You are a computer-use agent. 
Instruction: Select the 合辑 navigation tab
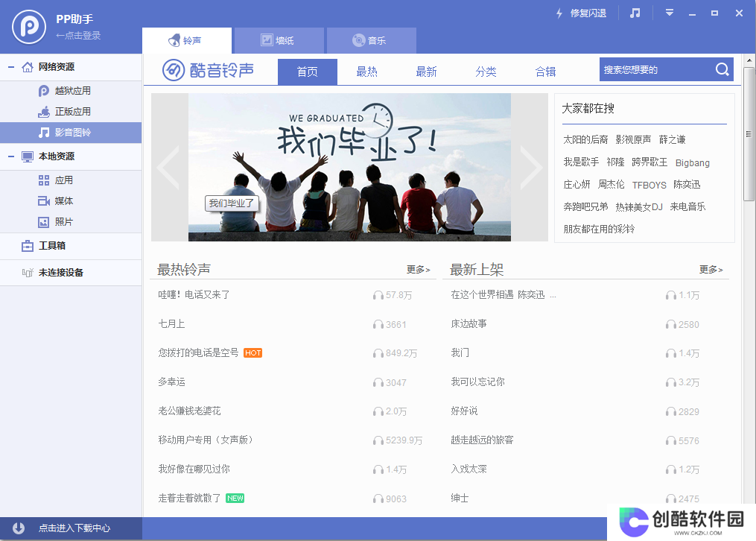[x=545, y=72]
